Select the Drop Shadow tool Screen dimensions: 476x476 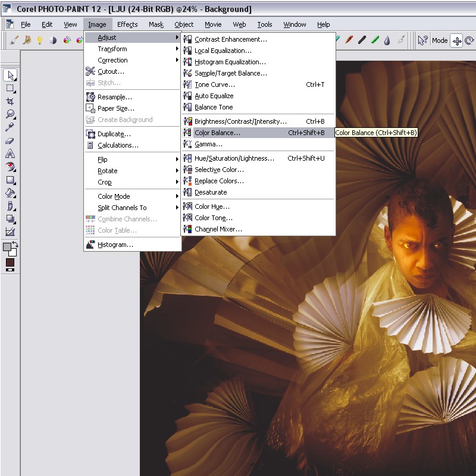(x=10, y=219)
